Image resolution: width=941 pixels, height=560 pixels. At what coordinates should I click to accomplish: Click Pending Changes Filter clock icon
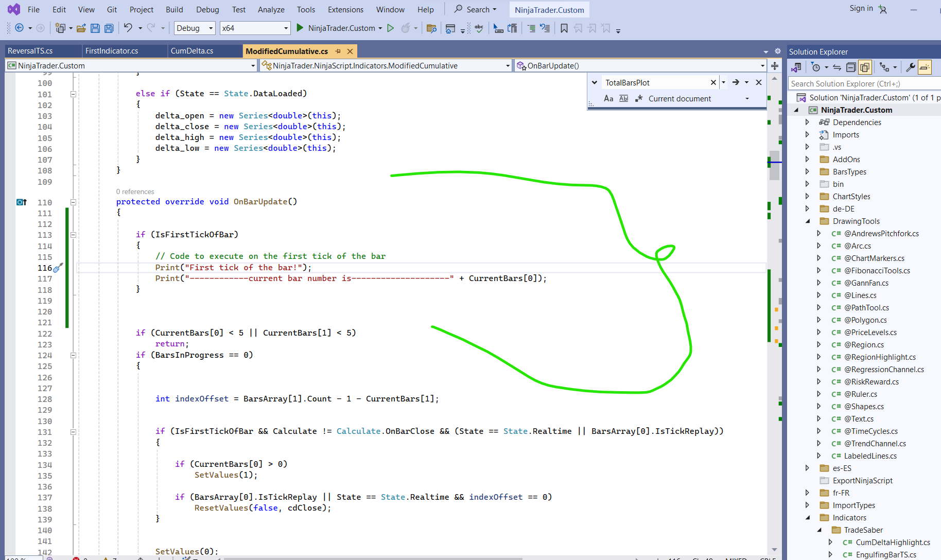pos(815,67)
